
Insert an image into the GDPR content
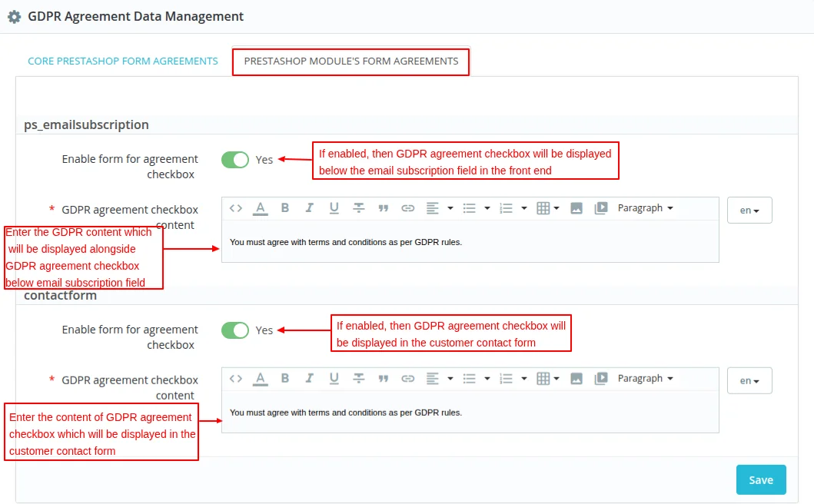click(x=576, y=208)
